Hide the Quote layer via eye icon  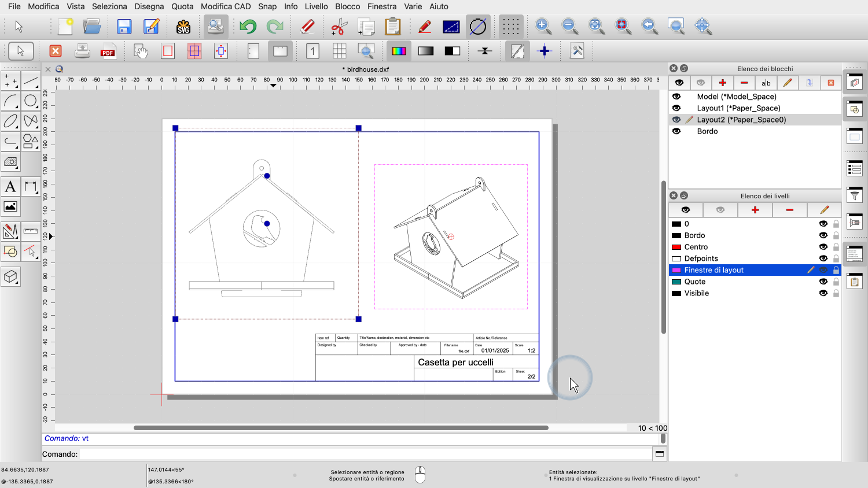[x=823, y=282]
